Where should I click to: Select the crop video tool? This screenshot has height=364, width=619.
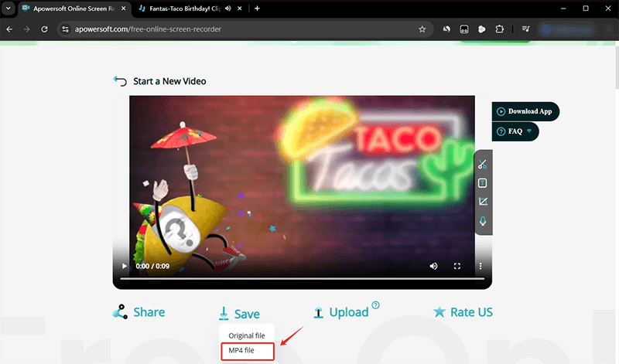pyautogui.click(x=482, y=202)
